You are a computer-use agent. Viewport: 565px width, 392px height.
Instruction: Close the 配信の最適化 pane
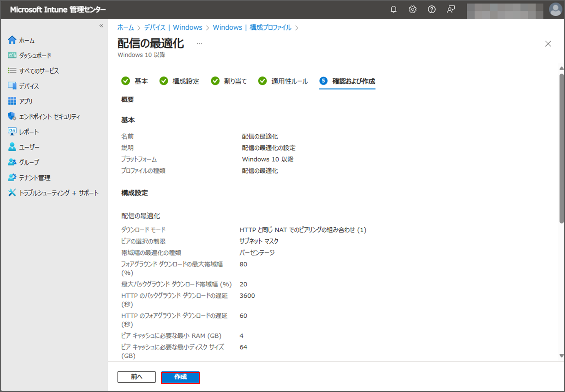point(548,44)
